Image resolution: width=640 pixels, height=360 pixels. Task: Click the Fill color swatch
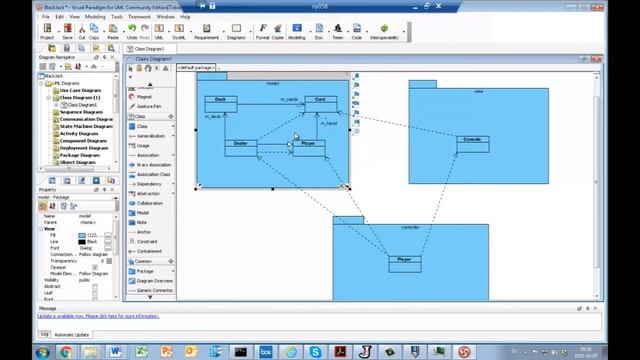coord(82,236)
